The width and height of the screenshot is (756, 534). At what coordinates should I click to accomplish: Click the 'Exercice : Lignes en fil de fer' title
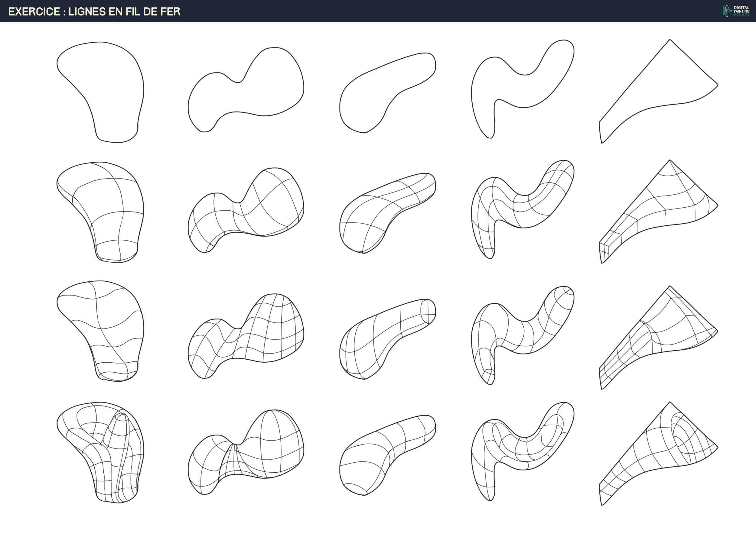coord(94,11)
